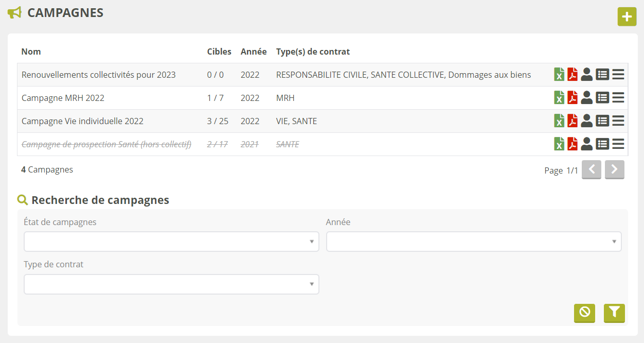
Task: Expand the Type de contrat dropdown
Action: tap(171, 284)
